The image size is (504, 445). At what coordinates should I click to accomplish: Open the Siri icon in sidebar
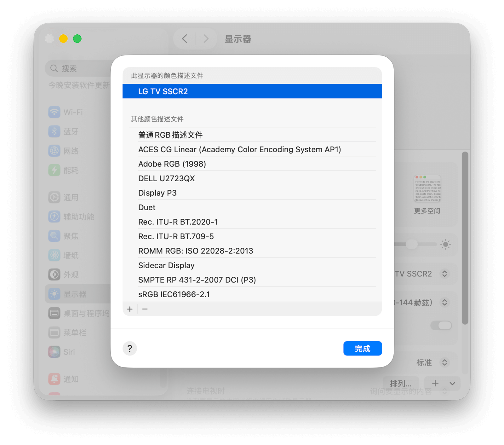point(54,352)
